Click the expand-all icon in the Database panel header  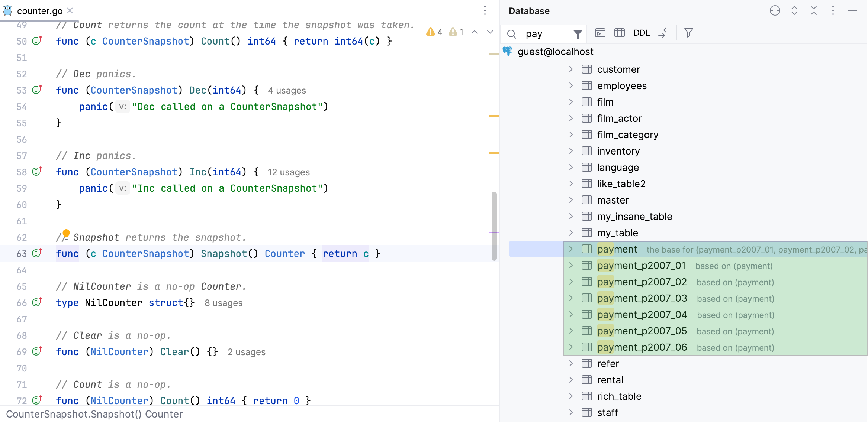(x=794, y=11)
